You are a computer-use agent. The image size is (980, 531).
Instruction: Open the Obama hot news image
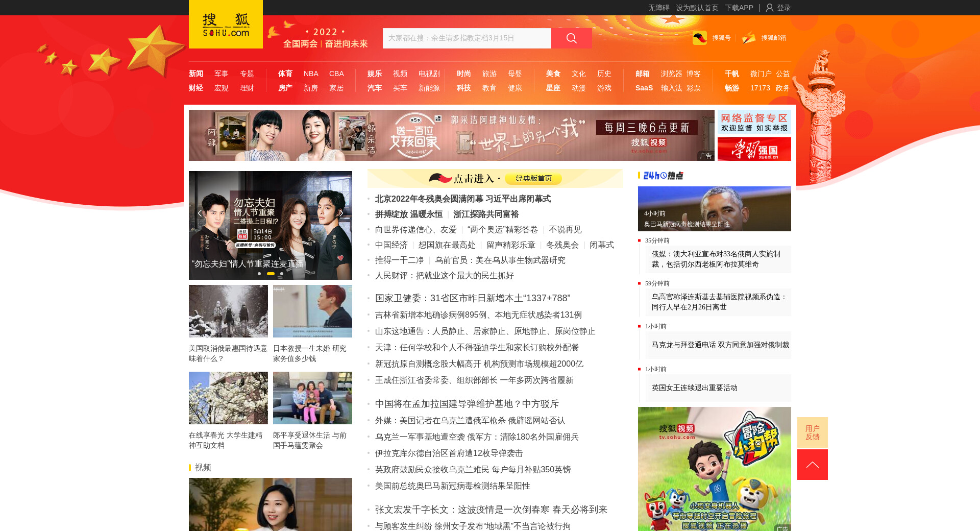715,209
